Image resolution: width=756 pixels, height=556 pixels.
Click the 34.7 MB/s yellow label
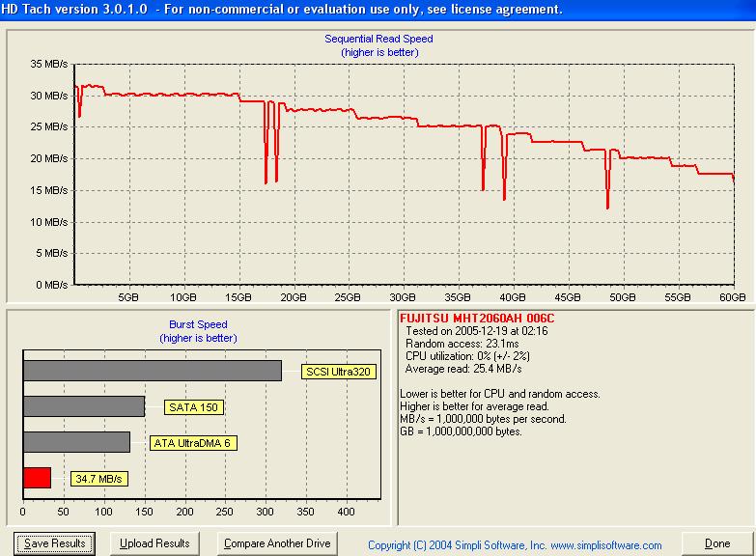click(x=98, y=479)
